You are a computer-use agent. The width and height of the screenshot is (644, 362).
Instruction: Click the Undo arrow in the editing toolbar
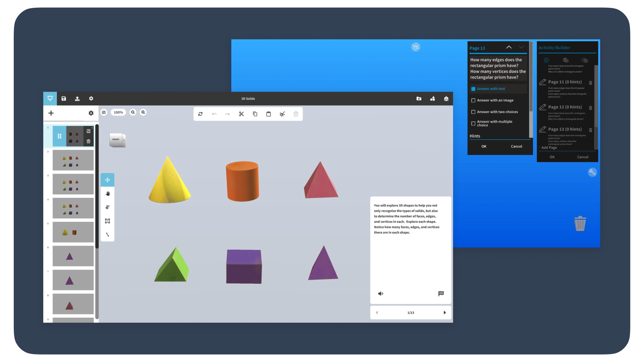pos(214,114)
